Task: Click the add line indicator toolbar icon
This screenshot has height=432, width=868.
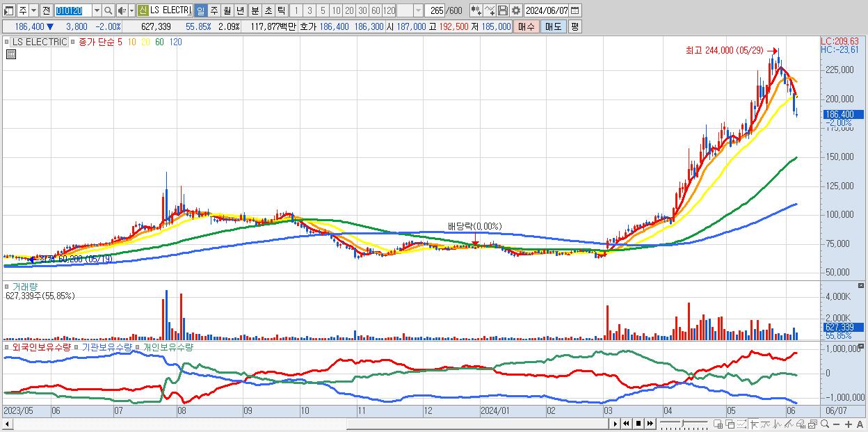Action: [x=489, y=10]
